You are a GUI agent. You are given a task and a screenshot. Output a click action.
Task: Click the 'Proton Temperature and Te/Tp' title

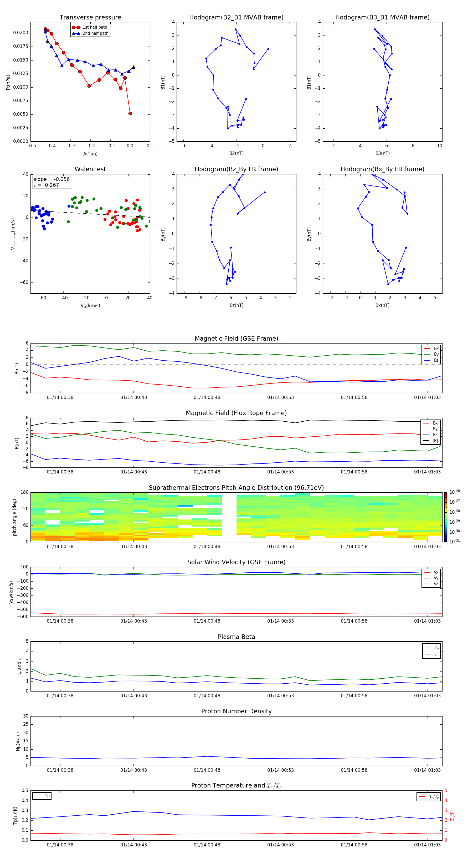pyautogui.click(x=236, y=786)
